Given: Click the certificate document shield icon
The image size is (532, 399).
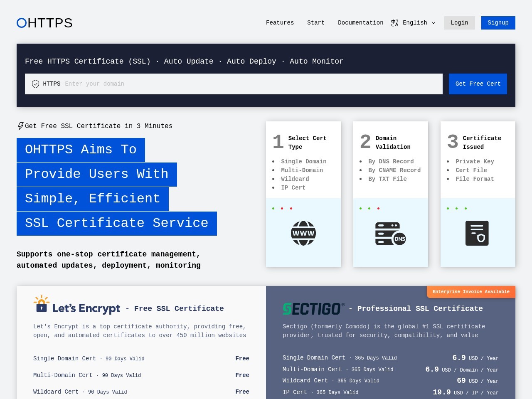Looking at the screenshot, I should tap(477, 233).
